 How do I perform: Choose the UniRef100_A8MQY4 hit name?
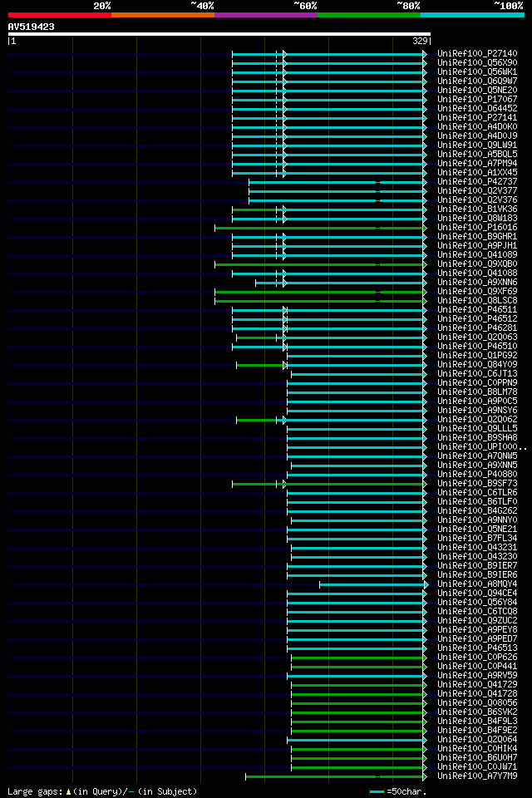(x=477, y=584)
